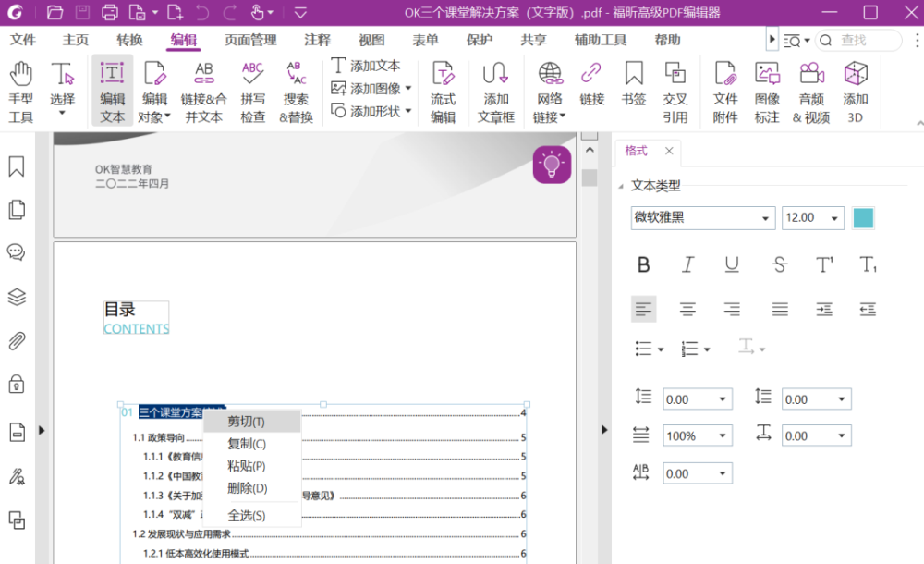Choose 全选(S) from the context menu

247,516
